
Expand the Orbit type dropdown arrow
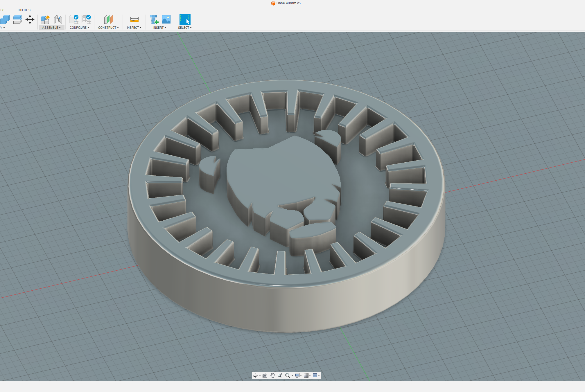[260, 375]
